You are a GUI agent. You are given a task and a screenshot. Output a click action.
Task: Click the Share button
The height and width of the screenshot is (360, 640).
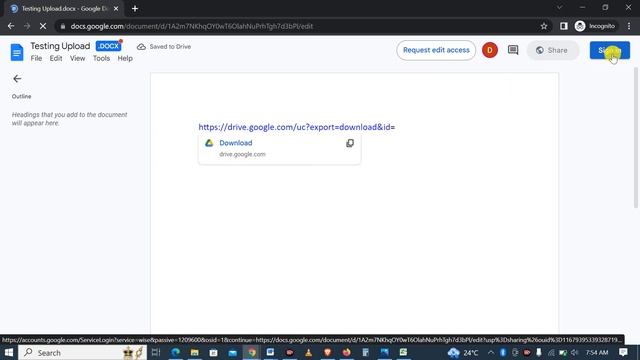tap(552, 50)
